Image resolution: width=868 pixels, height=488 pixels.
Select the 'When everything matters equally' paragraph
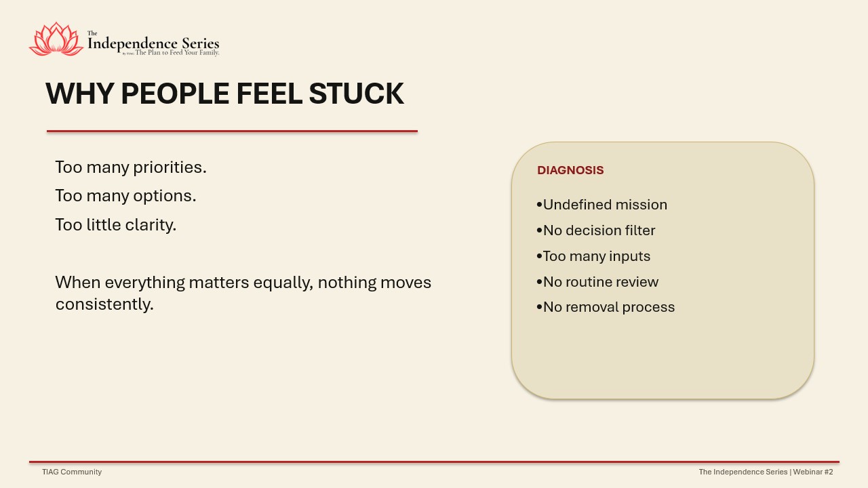coord(243,293)
